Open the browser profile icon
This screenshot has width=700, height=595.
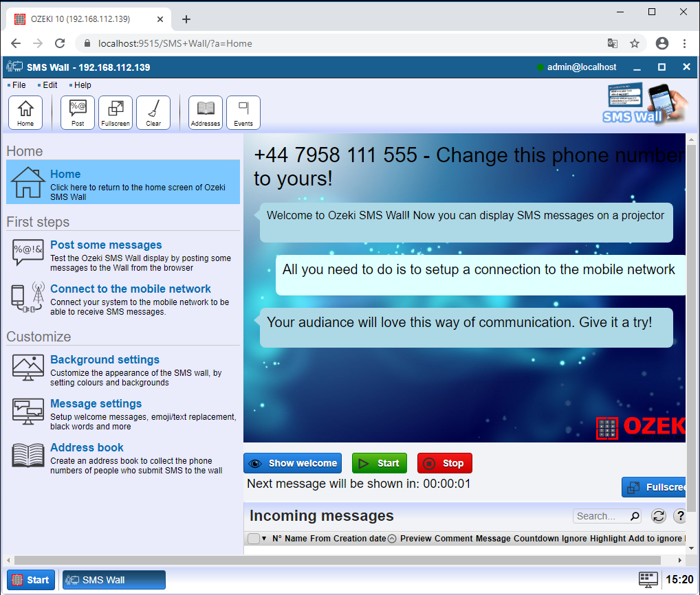coord(662,43)
